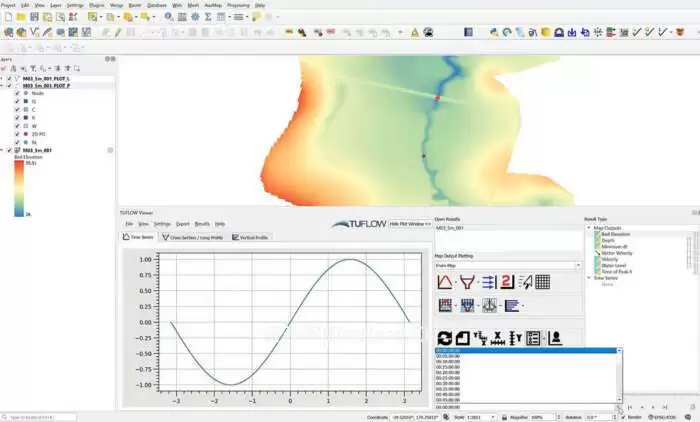Select the plot flux arrows tool
This screenshot has width=700, height=422.
[488, 282]
